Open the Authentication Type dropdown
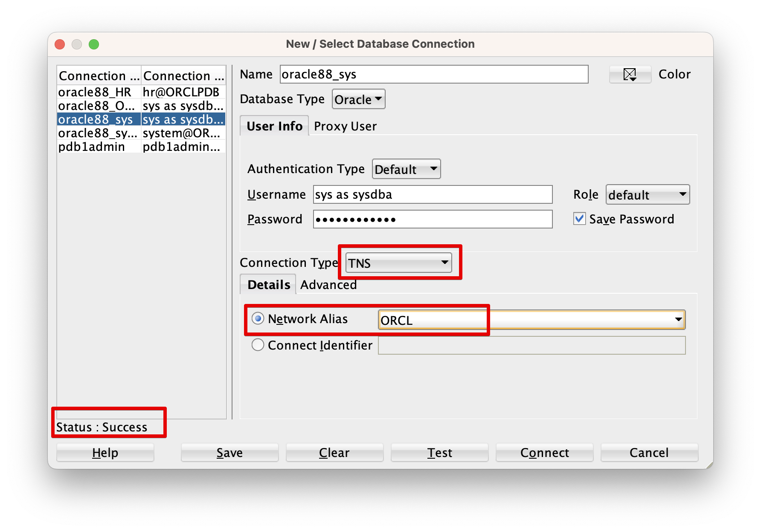761x532 pixels. click(x=406, y=169)
